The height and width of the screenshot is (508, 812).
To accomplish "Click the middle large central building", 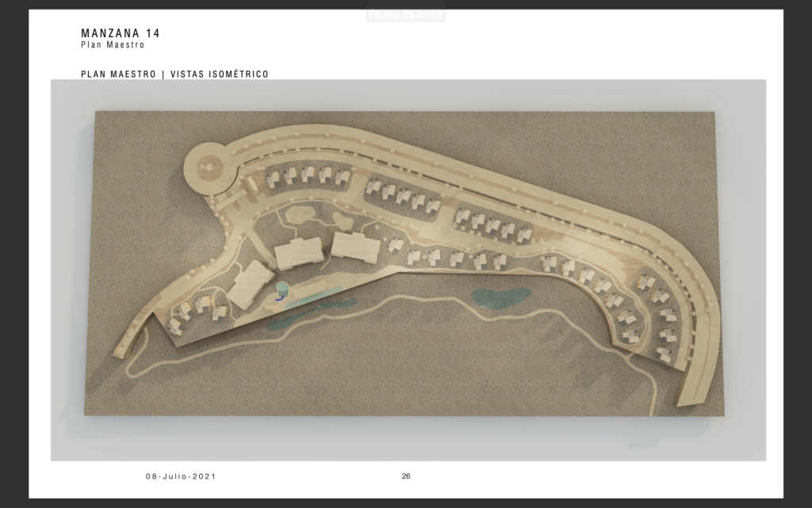I will [298, 254].
